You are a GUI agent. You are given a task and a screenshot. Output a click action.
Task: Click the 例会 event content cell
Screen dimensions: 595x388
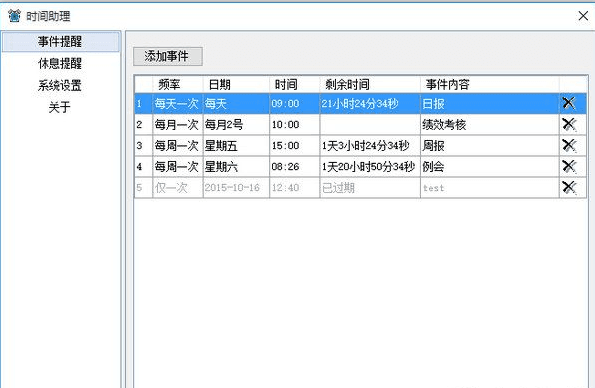coord(490,167)
